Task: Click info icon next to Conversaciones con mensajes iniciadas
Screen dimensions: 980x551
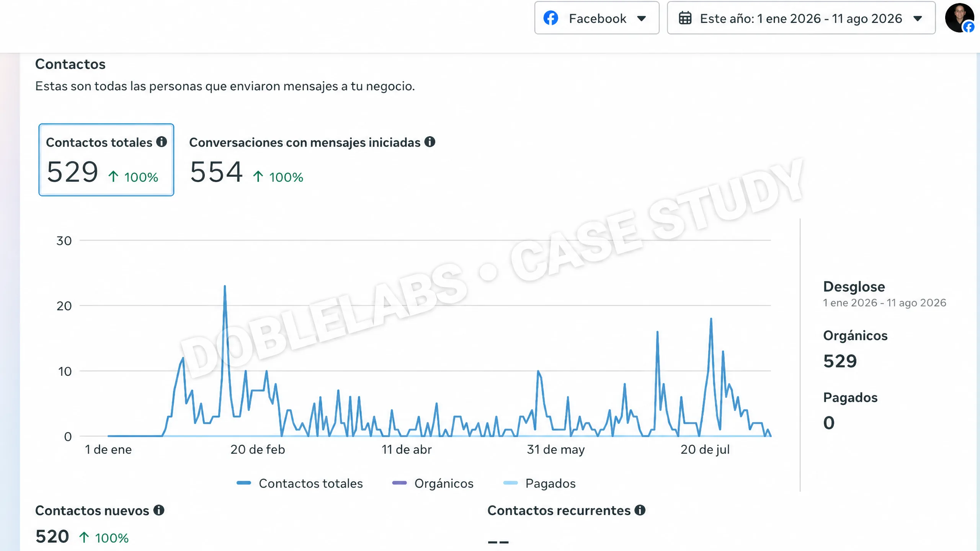Action: tap(430, 142)
